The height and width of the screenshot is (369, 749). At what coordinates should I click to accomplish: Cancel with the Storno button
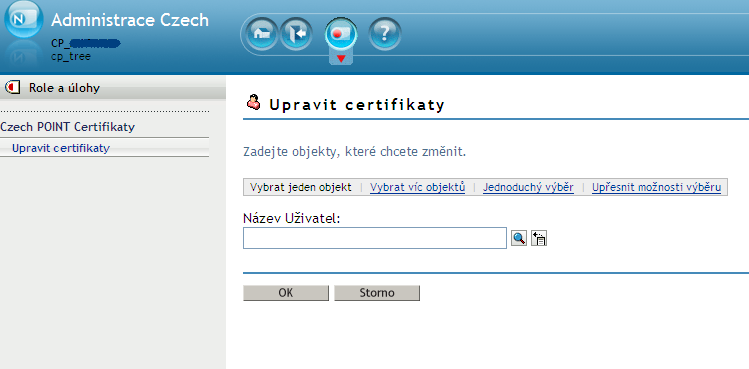[377, 293]
